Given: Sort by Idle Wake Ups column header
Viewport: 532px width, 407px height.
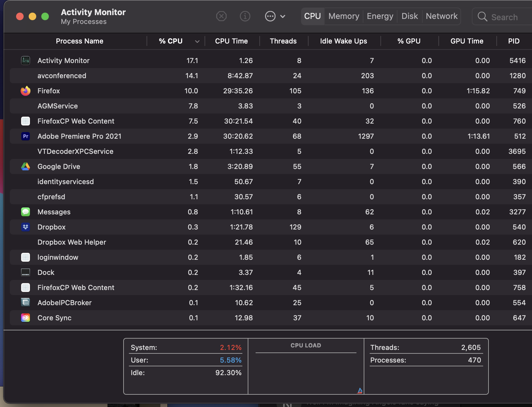Looking at the screenshot, I should tap(344, 41).
